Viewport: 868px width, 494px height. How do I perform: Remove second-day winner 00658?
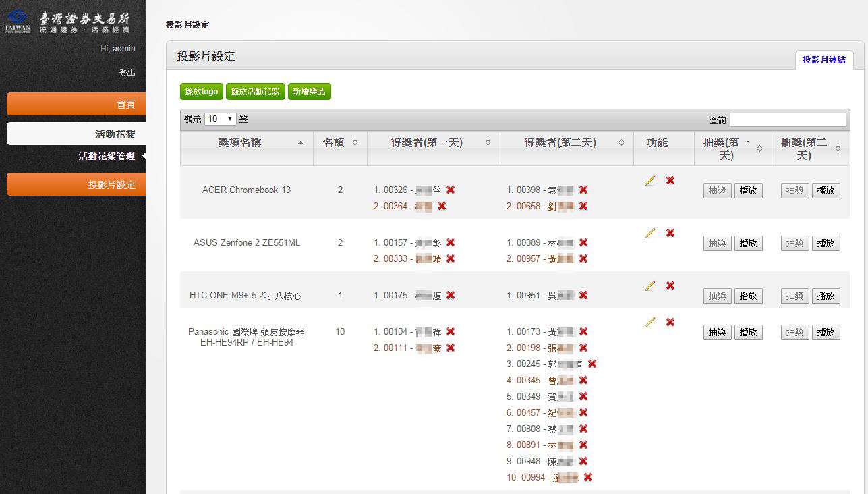(x=583, y=206)
